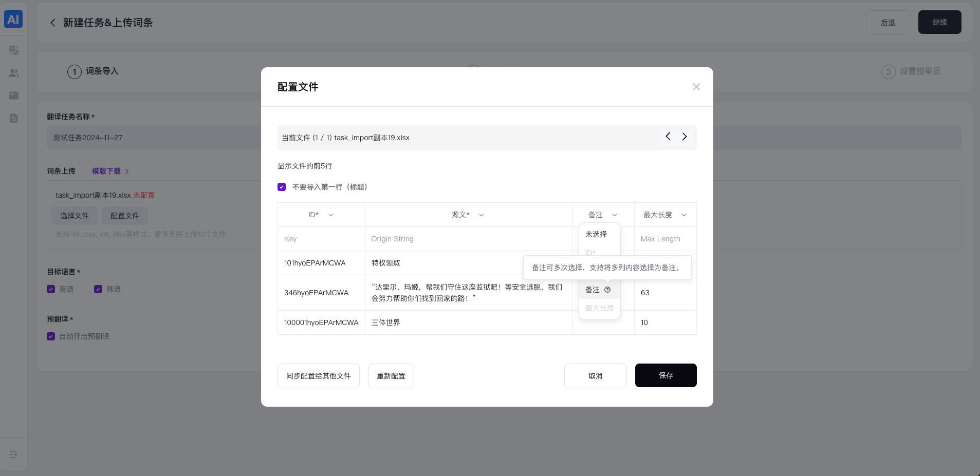Image resolution: width=980 pixels, height=476 pixels.
Task: Click the help icon beside 备注 option
Action: [607, 290]
